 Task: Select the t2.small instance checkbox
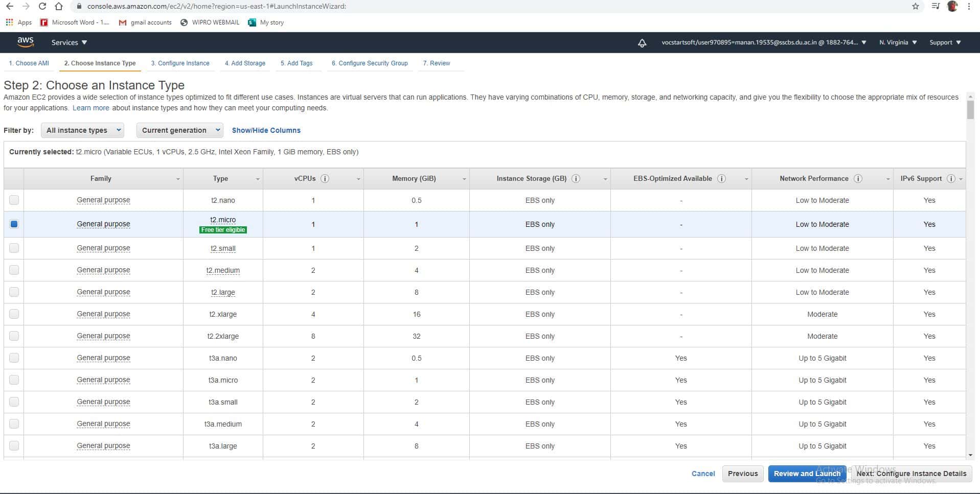click(14, 248)
